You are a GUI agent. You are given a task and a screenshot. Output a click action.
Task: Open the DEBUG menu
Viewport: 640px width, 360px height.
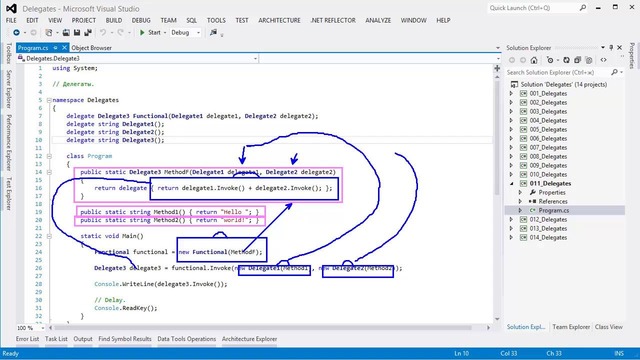point(141,20)
